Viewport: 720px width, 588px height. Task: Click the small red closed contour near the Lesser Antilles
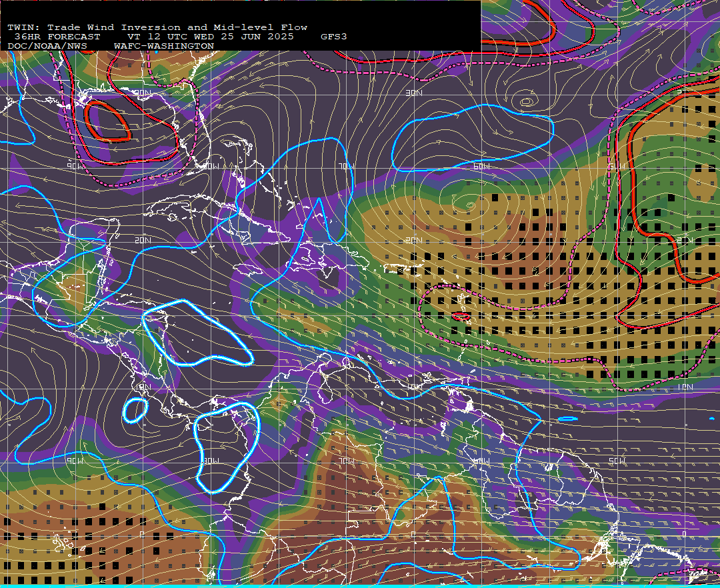pyautogui.click(x=461, y=316)
